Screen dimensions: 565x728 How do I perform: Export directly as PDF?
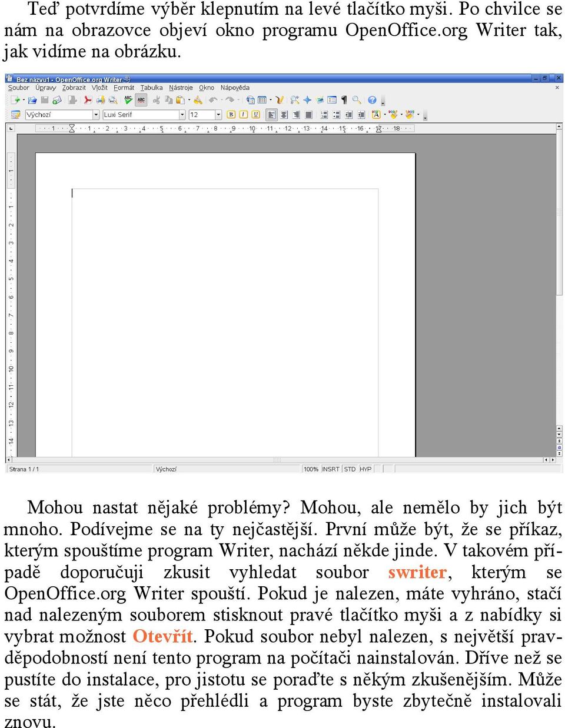pyautogui.click(x=88, y=100)
